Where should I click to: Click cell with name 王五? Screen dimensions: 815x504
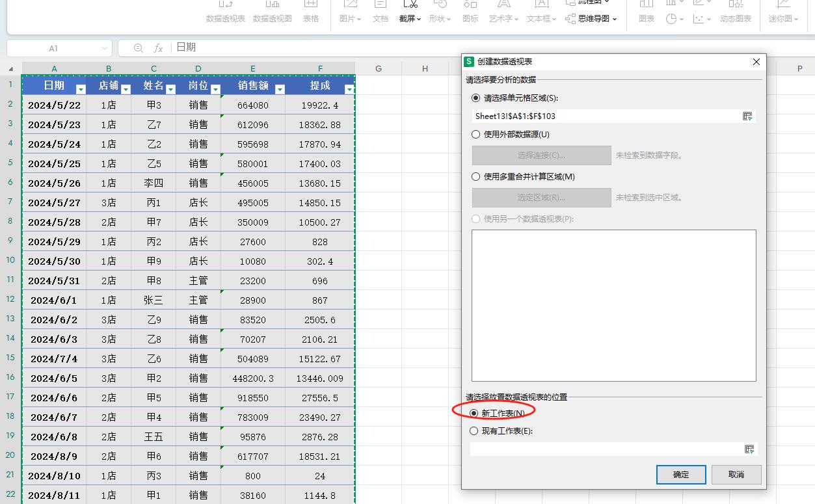click(x=154, y=437)
